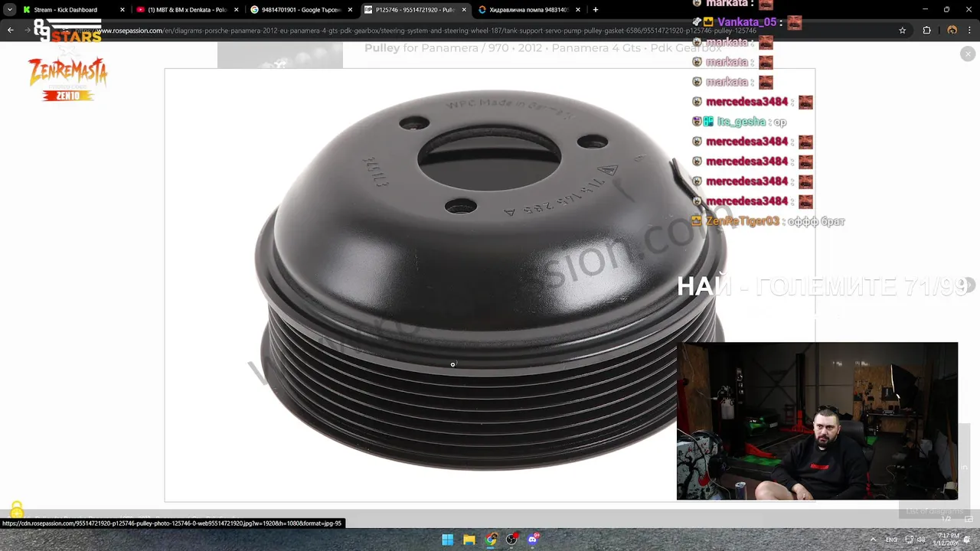Open the Chrome three-dot menu

(969, 31)
